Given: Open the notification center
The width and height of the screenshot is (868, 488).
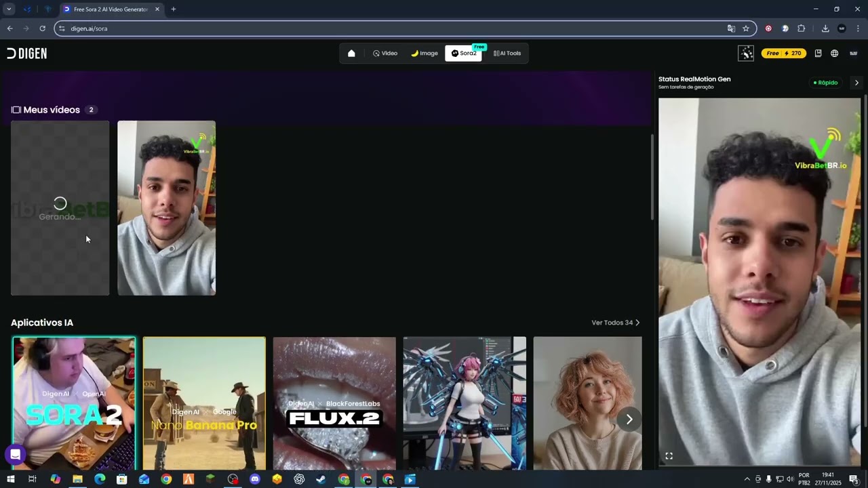Looking at the screenshot, I should click(x=854, y=479).
